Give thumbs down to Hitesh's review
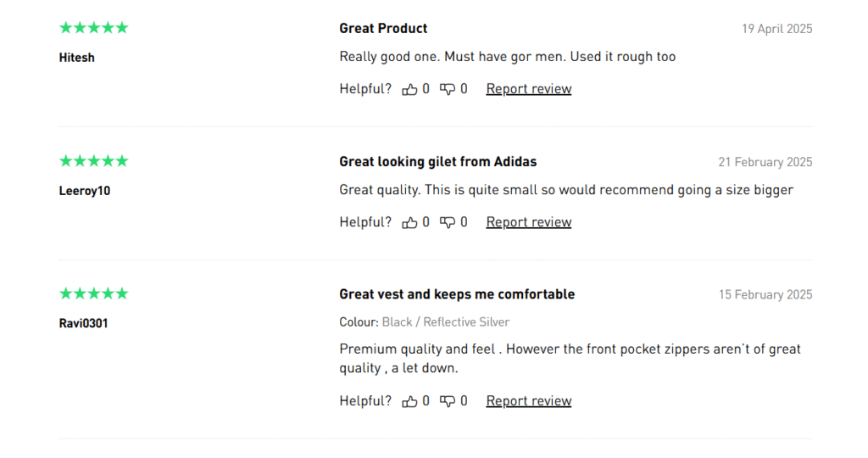The height and width of the screenshot is (458, 868). pyautogui.click(x=448, y=89)
